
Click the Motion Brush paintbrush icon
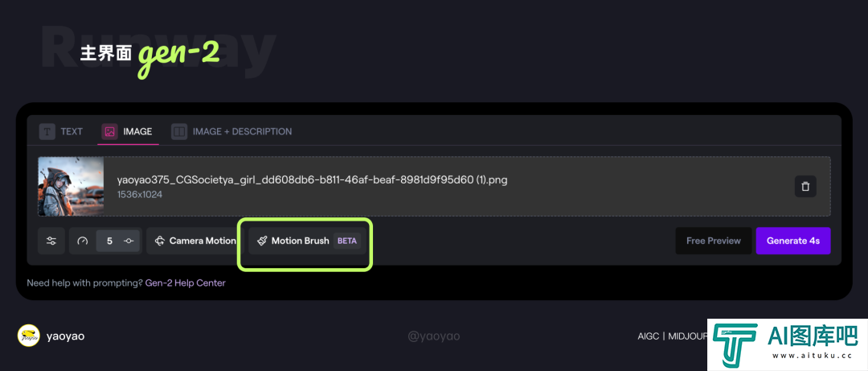click(262, 241)
